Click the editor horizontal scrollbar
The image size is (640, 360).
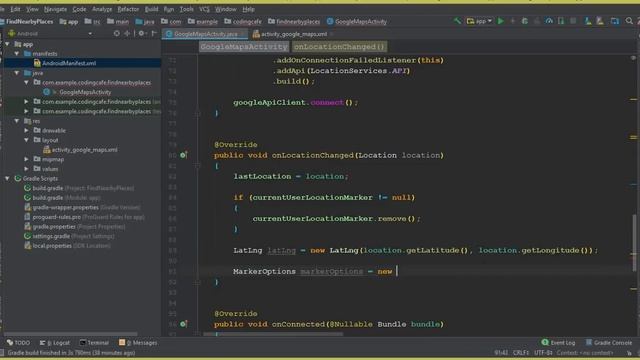click(x=273, y=334)
